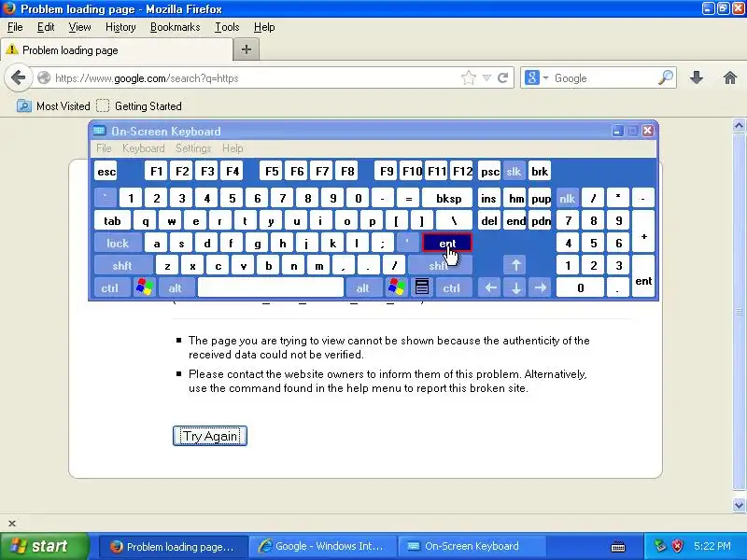Click the Try Again button
747x560 pixels.
pyautogui.click(x=209, y=436)
